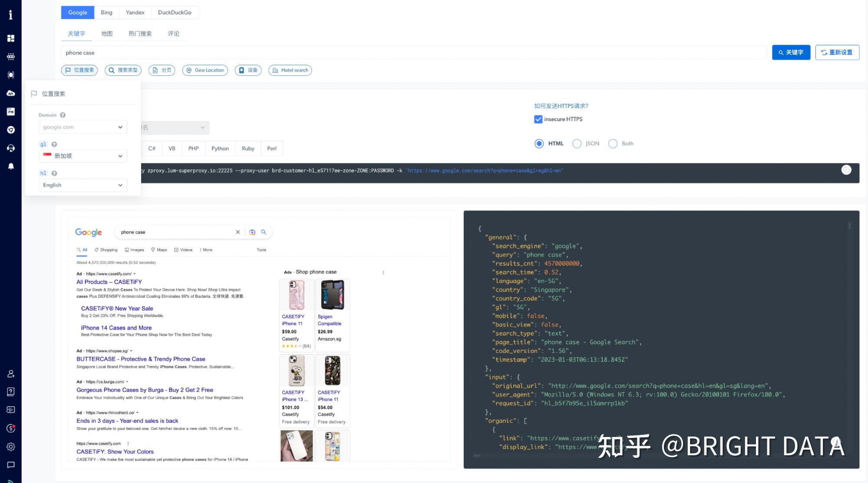Click the camera image-search icon in preview
Image resolution: width=868 pixels, height=483 pixels.
tap(252, 232)
